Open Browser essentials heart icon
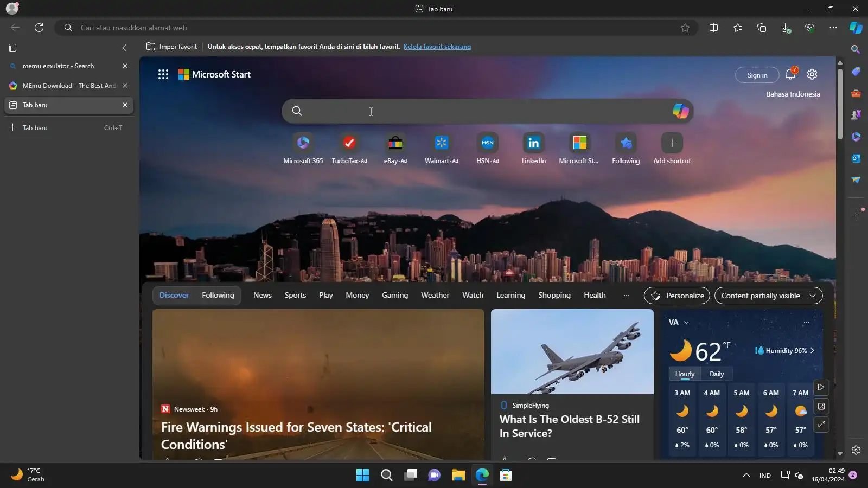This screenshot has width=868, height=488. pos(809,28)
